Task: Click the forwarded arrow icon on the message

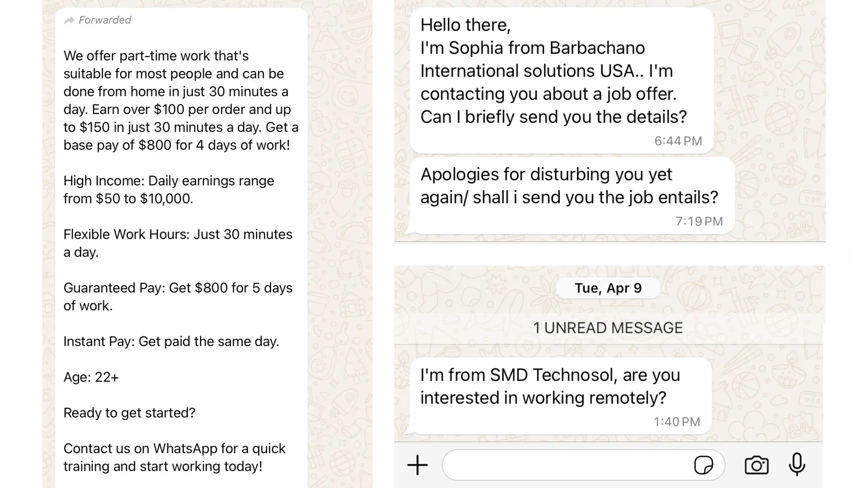Action: 70,20
